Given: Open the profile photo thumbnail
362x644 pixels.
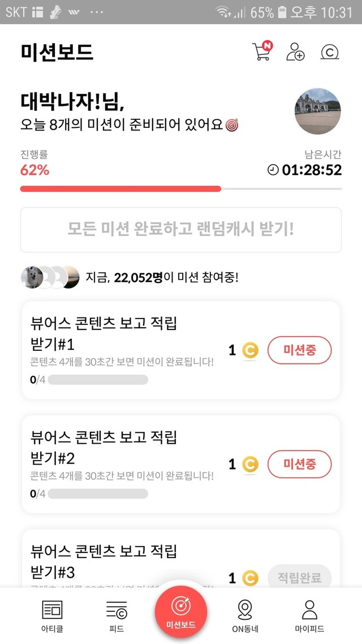Looking at the screenshot, I should pyautogui.click(x=318, y=111).
